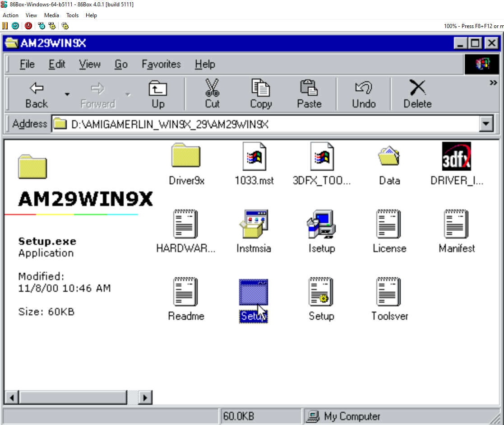Open the Favorites menu
The width and height of the screenshot is (504, 425).
click(x=162, y=64)
